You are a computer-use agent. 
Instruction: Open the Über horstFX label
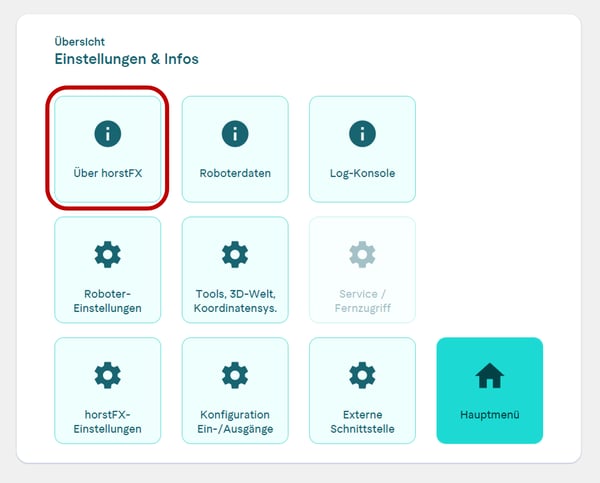pos(107,173)
